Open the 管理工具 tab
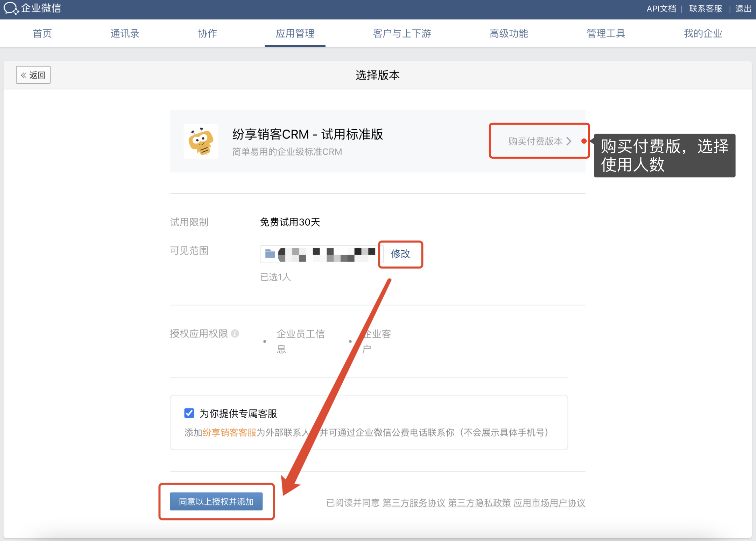 point(606,33)
